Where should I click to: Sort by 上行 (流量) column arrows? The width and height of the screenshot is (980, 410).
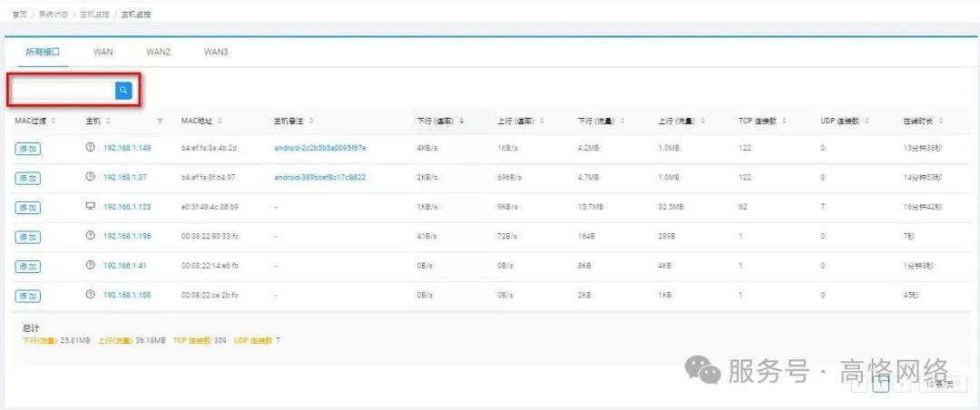tap(702, 121)
